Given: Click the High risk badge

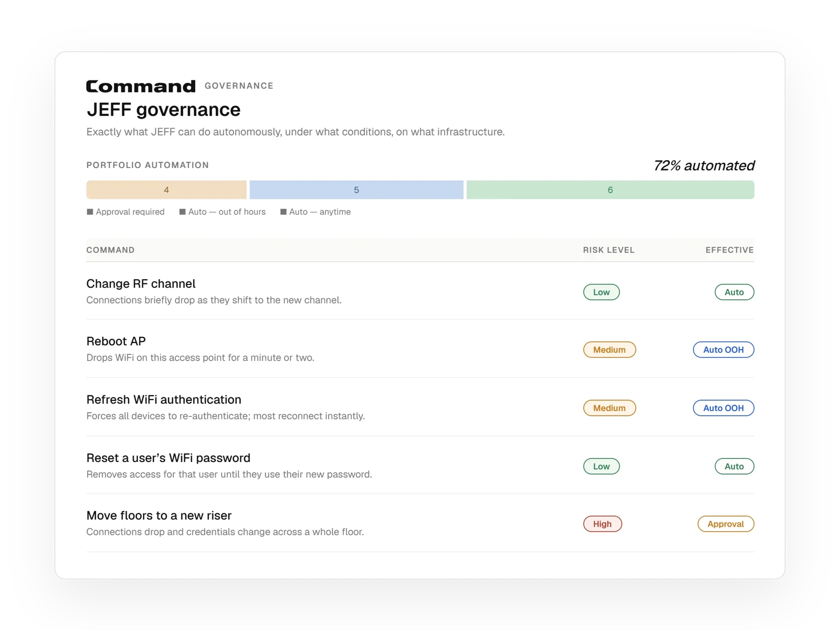Looking at the screenshot, I should coord(602,524).
